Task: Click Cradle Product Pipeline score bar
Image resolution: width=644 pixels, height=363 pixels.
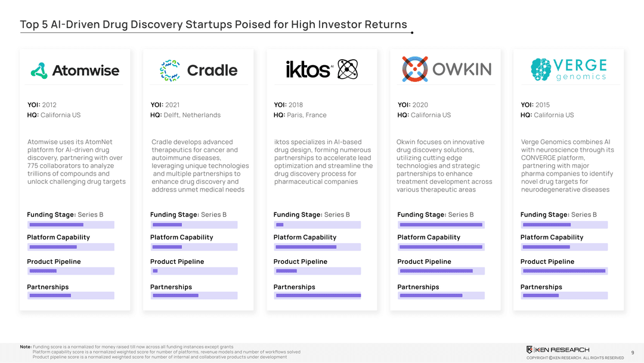Action: coord(194,271)
